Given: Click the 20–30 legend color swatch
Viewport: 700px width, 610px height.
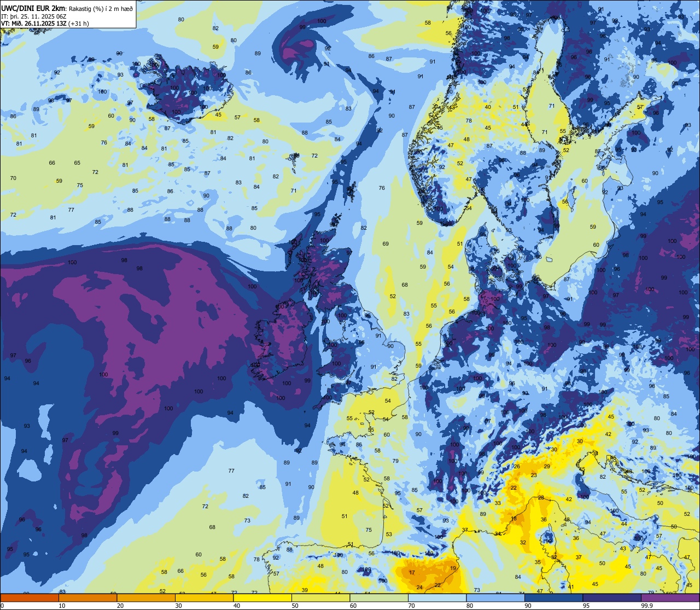Looking at the screenshot, I should coord(146,598).
